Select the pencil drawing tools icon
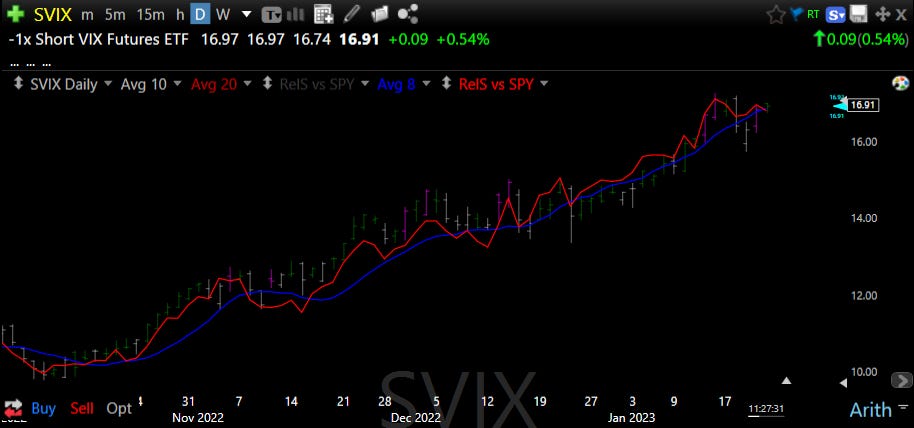 [x=352, y=14]
